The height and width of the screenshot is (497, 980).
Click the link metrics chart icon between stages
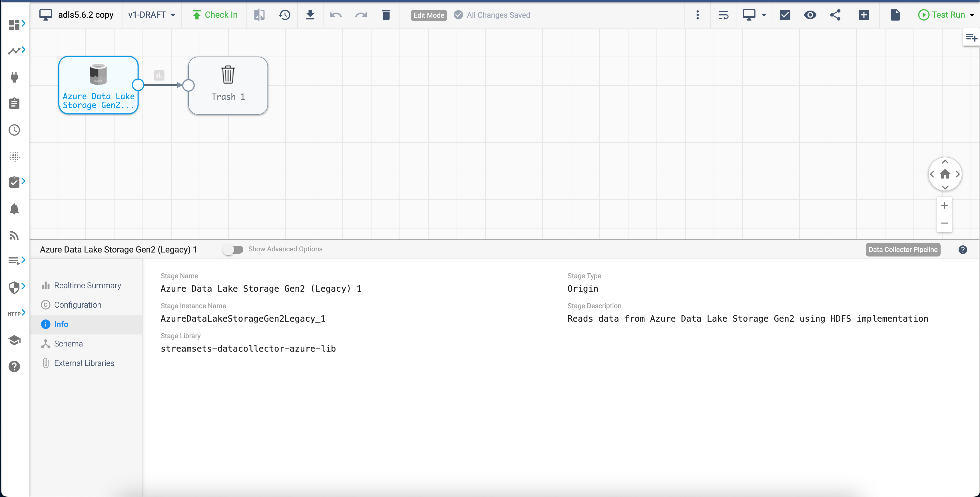(159, 75)
